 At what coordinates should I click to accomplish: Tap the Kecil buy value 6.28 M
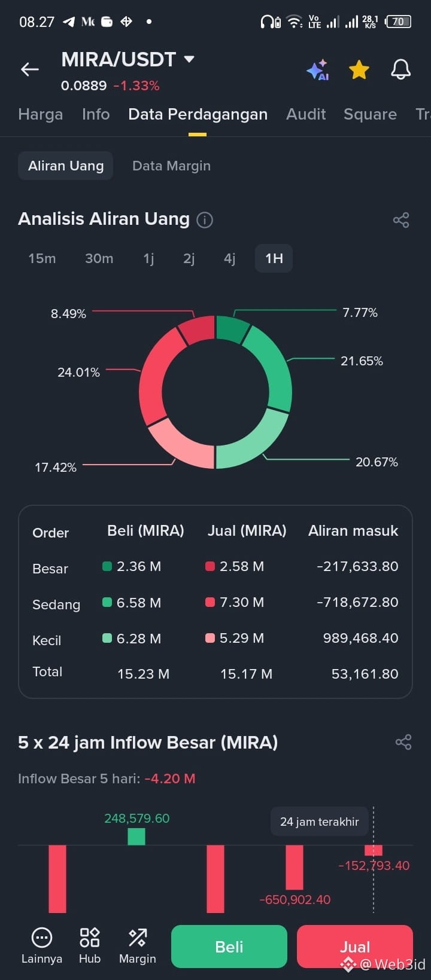coord(139,639)
